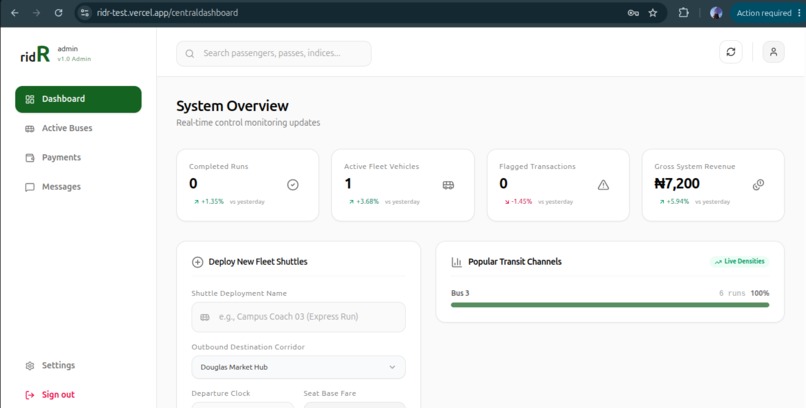
Task: Click the System Overview heading
Action: click(232, 106)
